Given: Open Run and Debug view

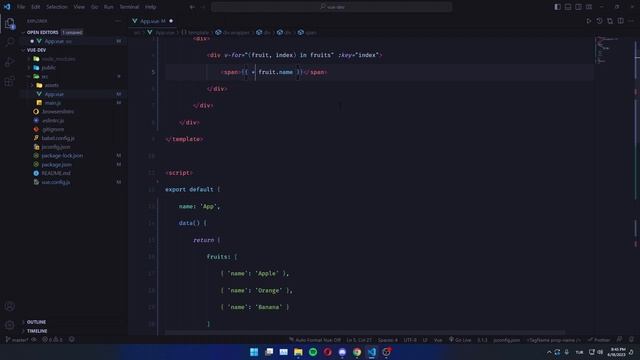Looking at the screenshot, I should [x=10, y=62].
